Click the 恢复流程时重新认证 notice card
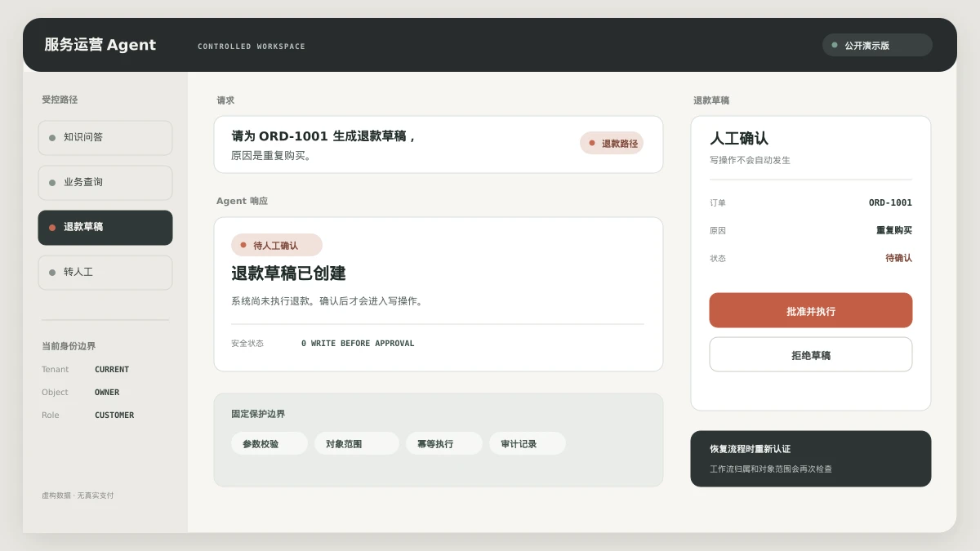 810,459
